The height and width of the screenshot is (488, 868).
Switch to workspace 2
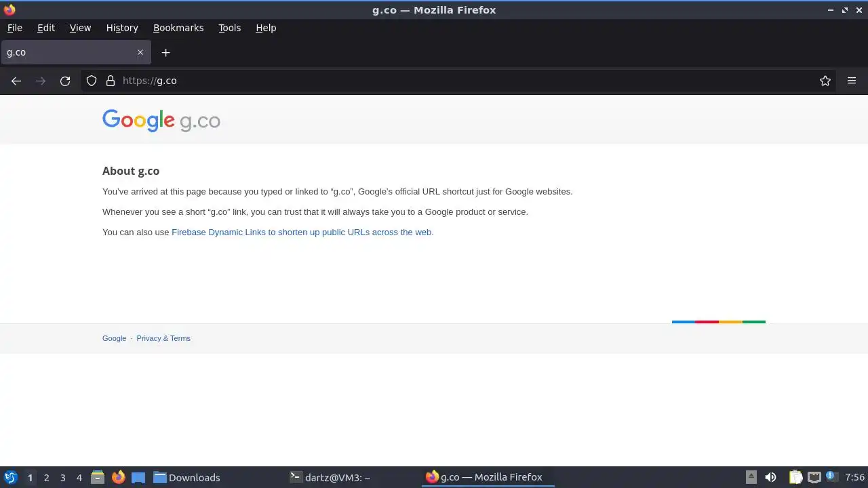pos(47,478)
